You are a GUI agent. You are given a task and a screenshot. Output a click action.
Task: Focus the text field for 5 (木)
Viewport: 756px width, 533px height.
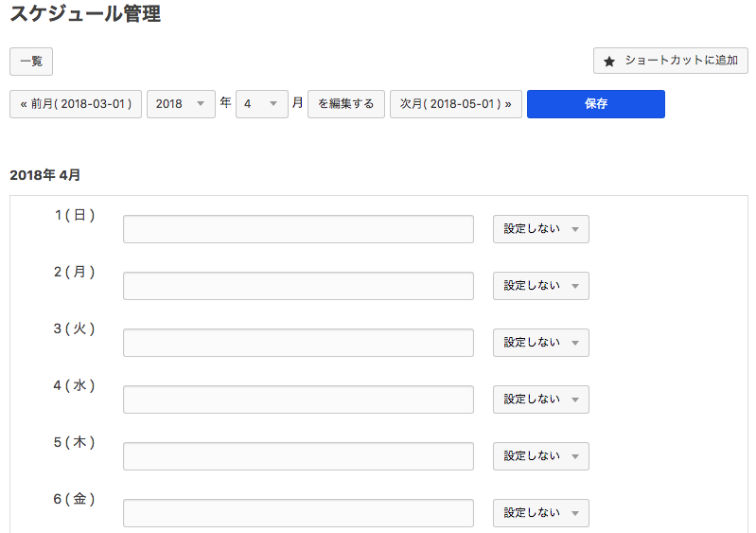click(x=298, y=456)
